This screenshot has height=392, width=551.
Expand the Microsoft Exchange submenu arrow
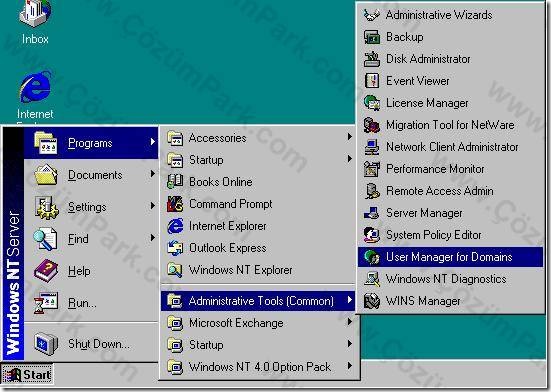(349, 321)
